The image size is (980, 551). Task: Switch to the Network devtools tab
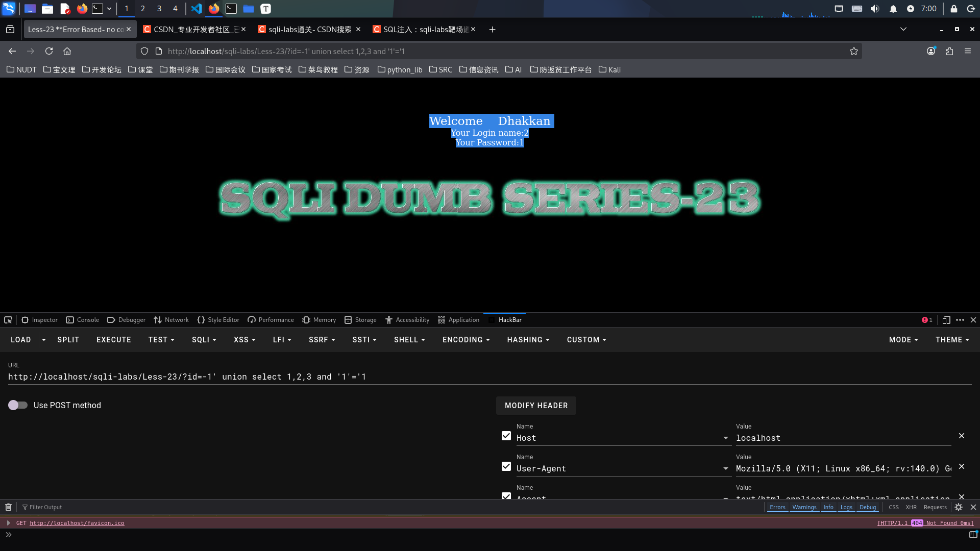pos(171,320)
